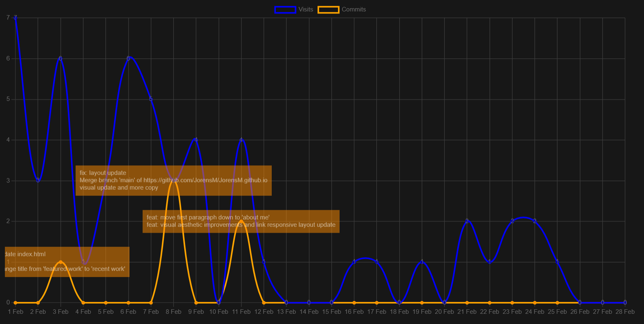Hide Commits series via legend label
The image size is (644, 324).
354,9
